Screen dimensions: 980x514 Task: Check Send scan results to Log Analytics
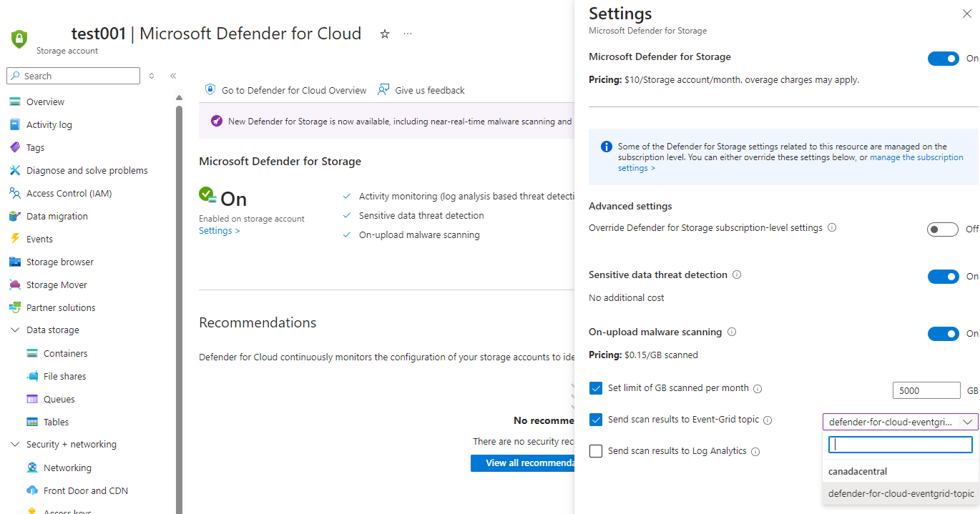pyautogui.click(x=596, y=451)
